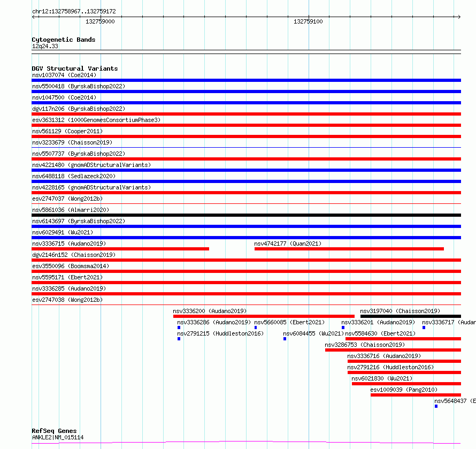Screen dimensions: 476x449
Task: Click nsv4228165 (gnomADStructuralVariants) label
Action: tap(91, 187)
